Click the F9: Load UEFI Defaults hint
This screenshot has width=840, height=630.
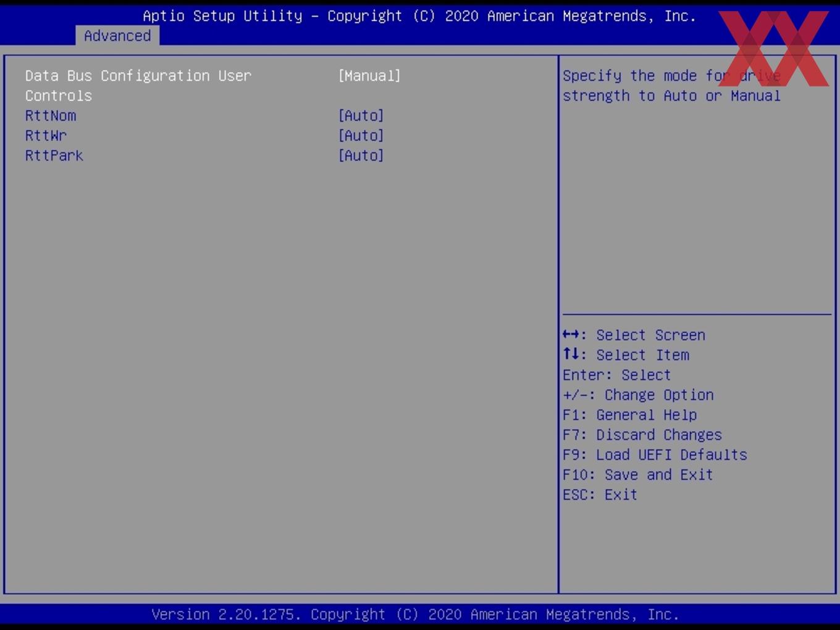point(655,455)
